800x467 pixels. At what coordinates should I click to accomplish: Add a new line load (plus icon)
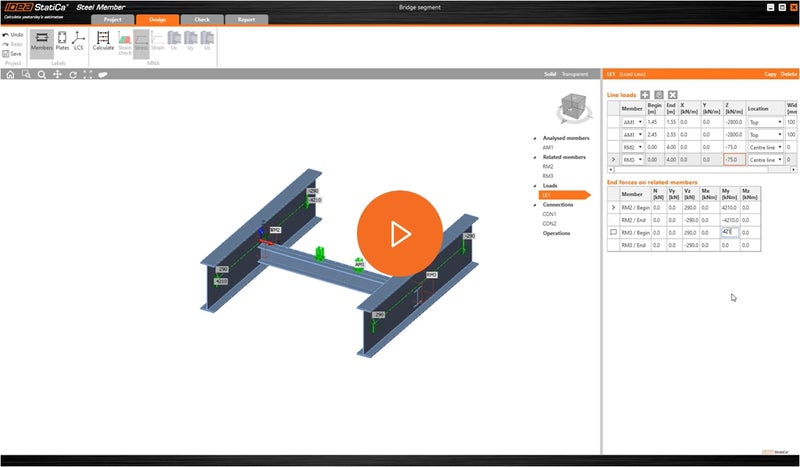(x=645, y=95)
